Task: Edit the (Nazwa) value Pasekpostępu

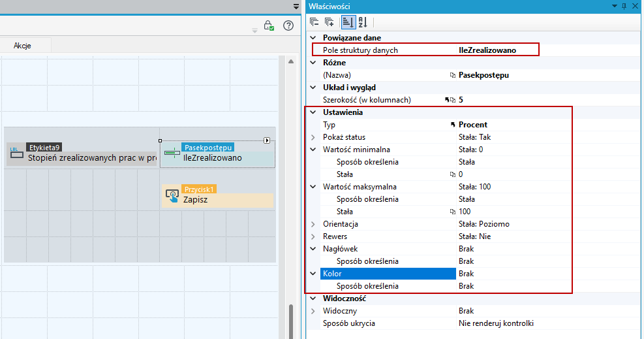Action: click(x=483, y=75)
